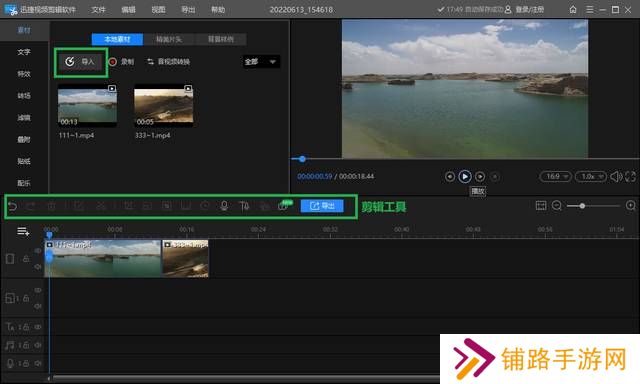
Task: Click the add track icon above timeline
Action: click(23, 232)
